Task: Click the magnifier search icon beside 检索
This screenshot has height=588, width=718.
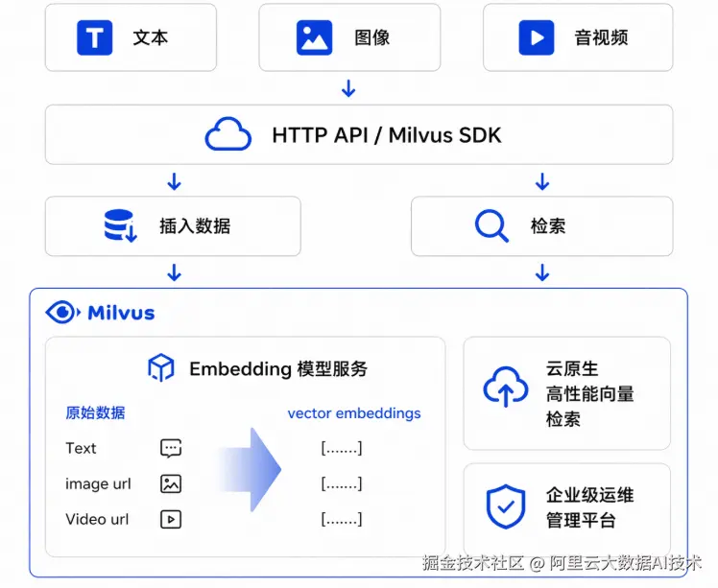Action: (491, 225)
